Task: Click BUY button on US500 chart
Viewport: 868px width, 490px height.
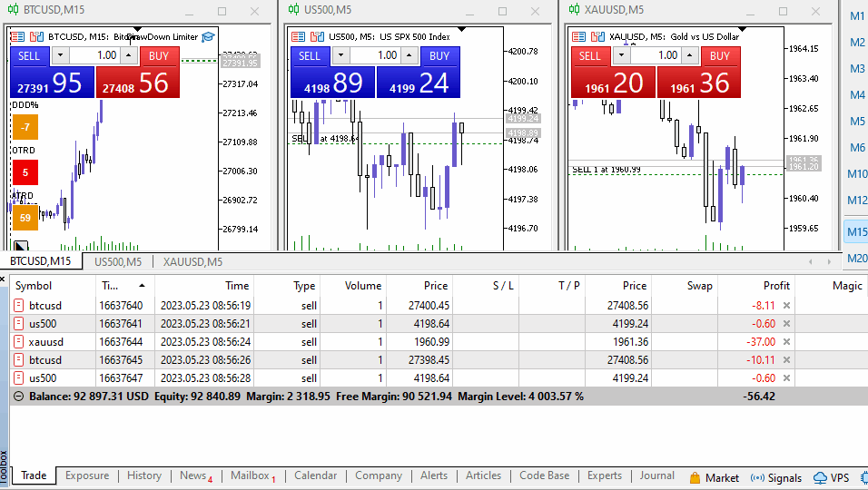Action: (439, 56)
